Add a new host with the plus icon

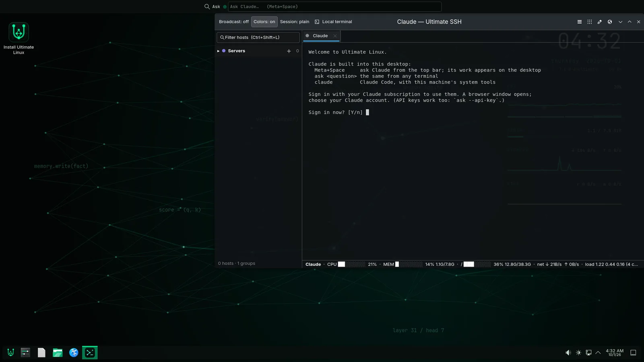click(289, 51)
